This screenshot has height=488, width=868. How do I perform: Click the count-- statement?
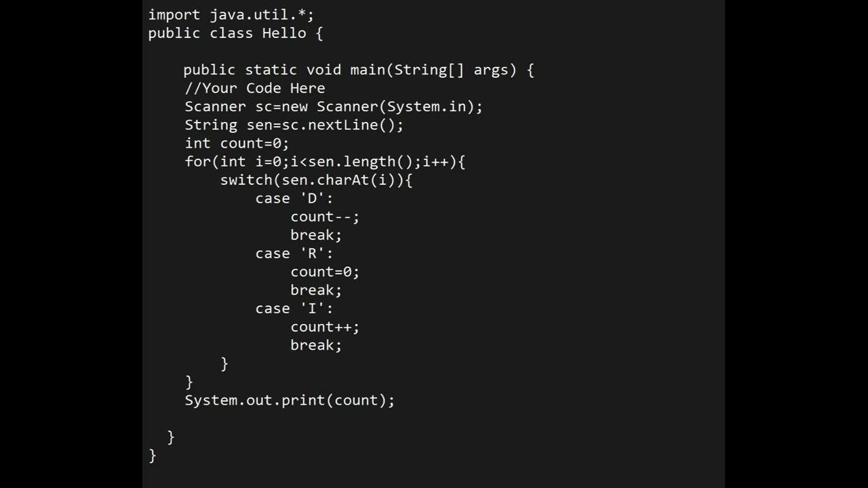(x=325, y=217)
